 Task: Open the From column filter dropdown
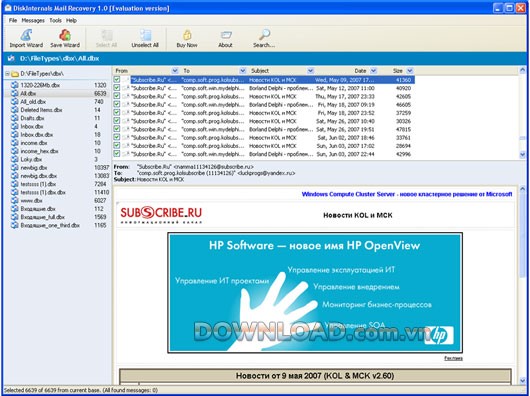175,71
